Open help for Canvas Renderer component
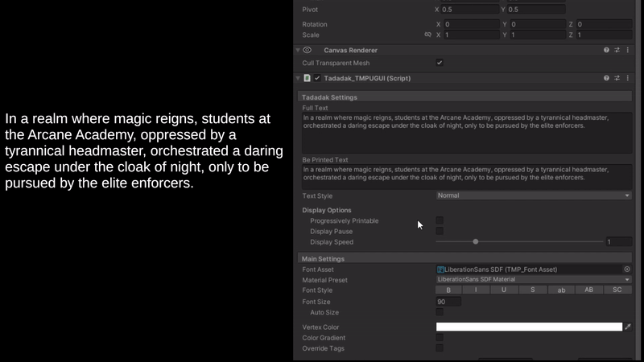This screenshot has height=362, width=644. (x=606, y=50)
